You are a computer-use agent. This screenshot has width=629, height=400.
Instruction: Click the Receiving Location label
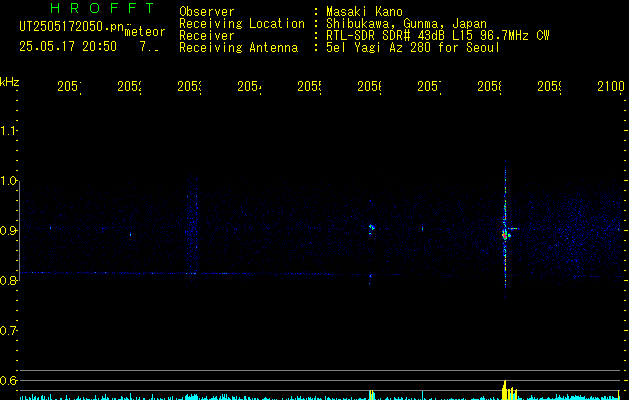tap(242, 24)
